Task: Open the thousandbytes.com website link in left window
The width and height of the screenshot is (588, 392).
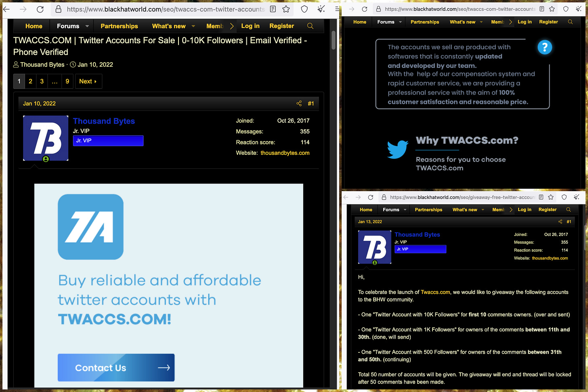Action: (285, 153)
